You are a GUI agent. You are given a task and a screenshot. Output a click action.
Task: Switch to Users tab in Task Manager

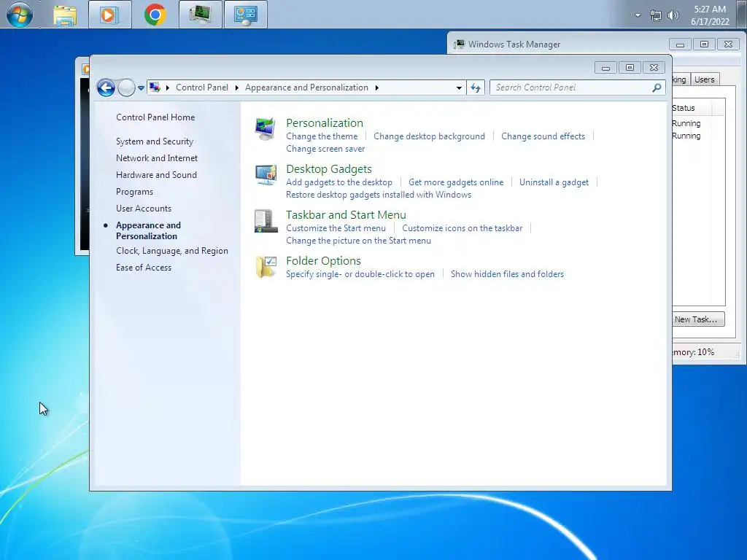(704, 79)
